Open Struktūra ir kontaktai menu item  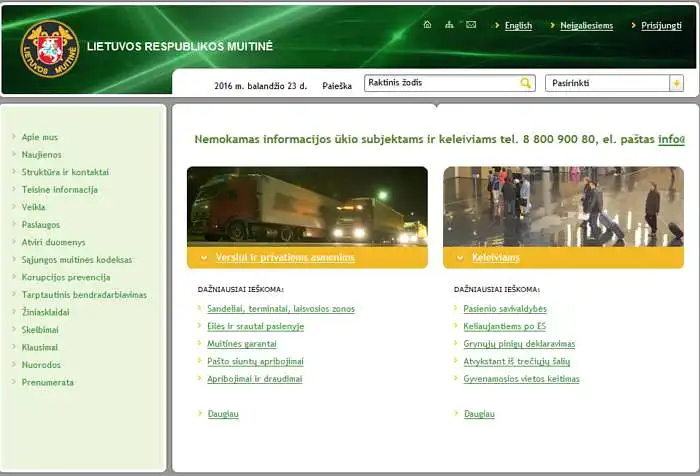pyautogui.click(x=65, y=172)
